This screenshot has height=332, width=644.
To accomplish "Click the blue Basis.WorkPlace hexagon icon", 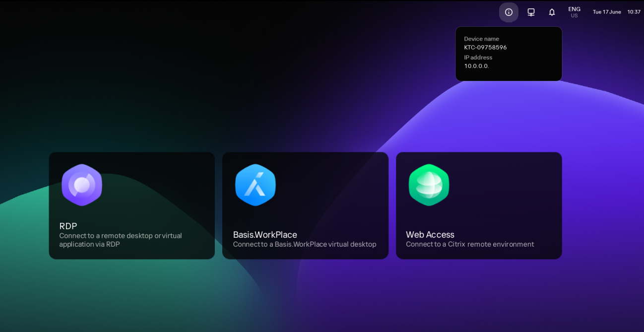I will (256, 185).
